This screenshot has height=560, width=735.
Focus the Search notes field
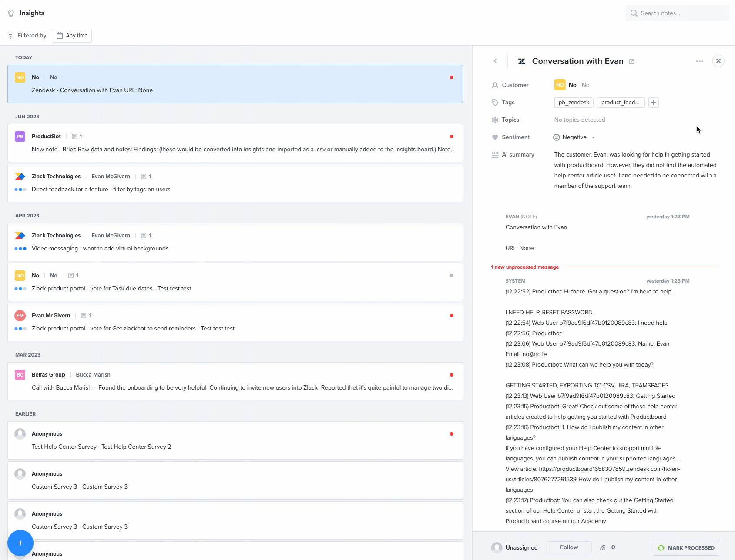pos(677,13)
